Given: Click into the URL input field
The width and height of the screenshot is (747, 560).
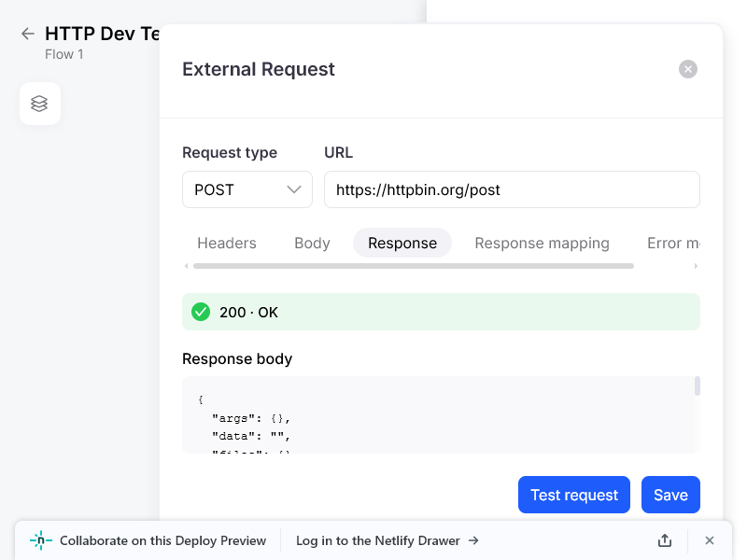Looking at the screenshot, I should pyautogui.click(x=512, y=189).
